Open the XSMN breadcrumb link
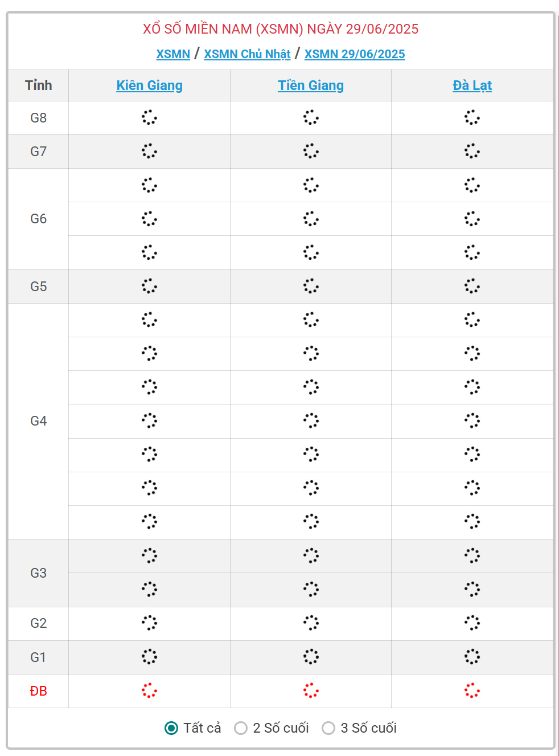The height and width of the screenshot is (756, 559). point(173,54)
